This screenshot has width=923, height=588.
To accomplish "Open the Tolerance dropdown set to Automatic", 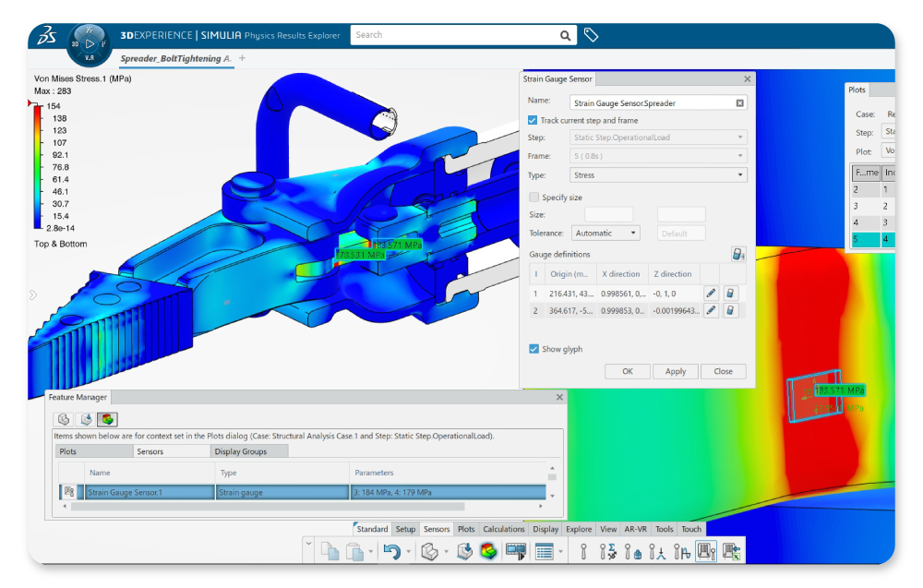I will (605, 234).
